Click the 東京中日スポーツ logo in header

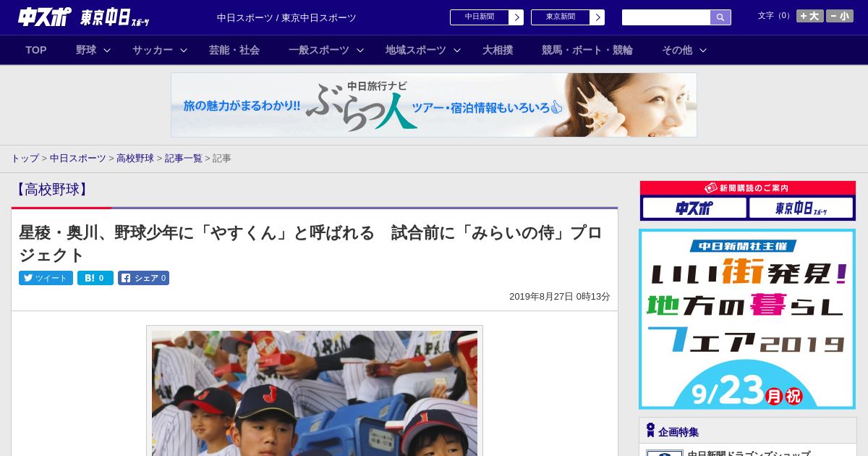114,17
